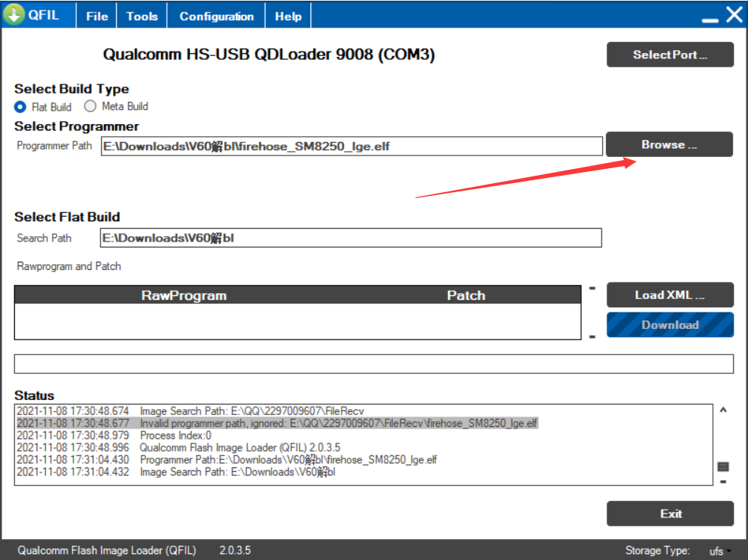Image resolution: width=748 pixels, height=560 pixels.
Task: Click the lower minus icon beside RawProgram list
Action: click(x=592, y=337)
